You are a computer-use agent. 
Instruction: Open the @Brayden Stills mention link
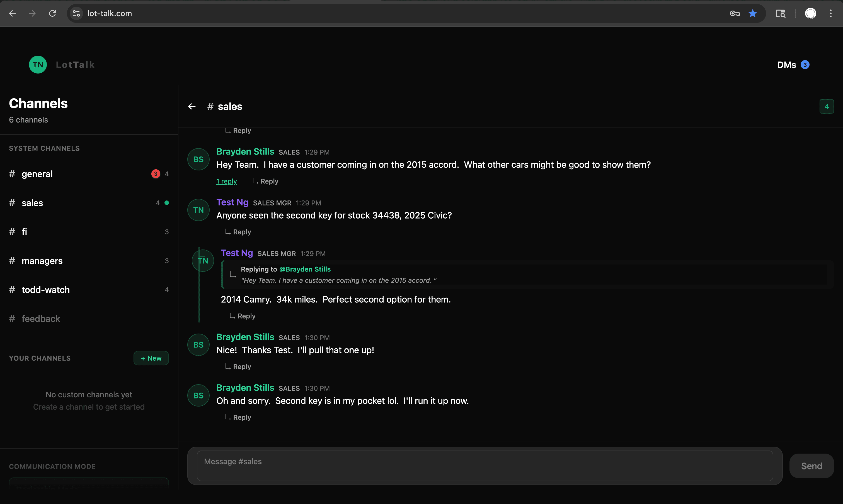coord(305,269)
